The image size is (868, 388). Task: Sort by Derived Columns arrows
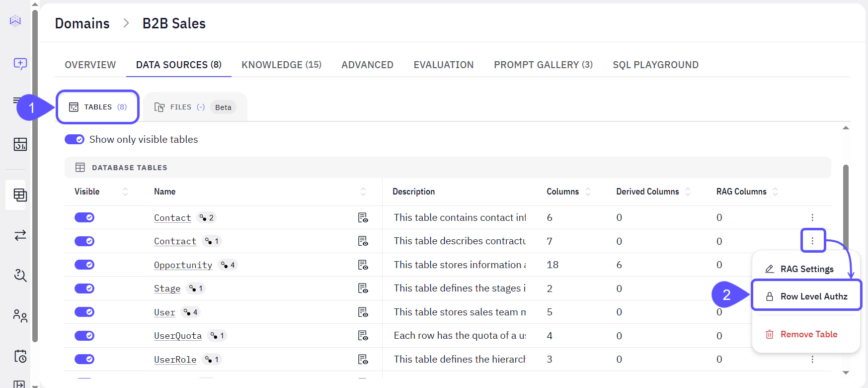688,192
